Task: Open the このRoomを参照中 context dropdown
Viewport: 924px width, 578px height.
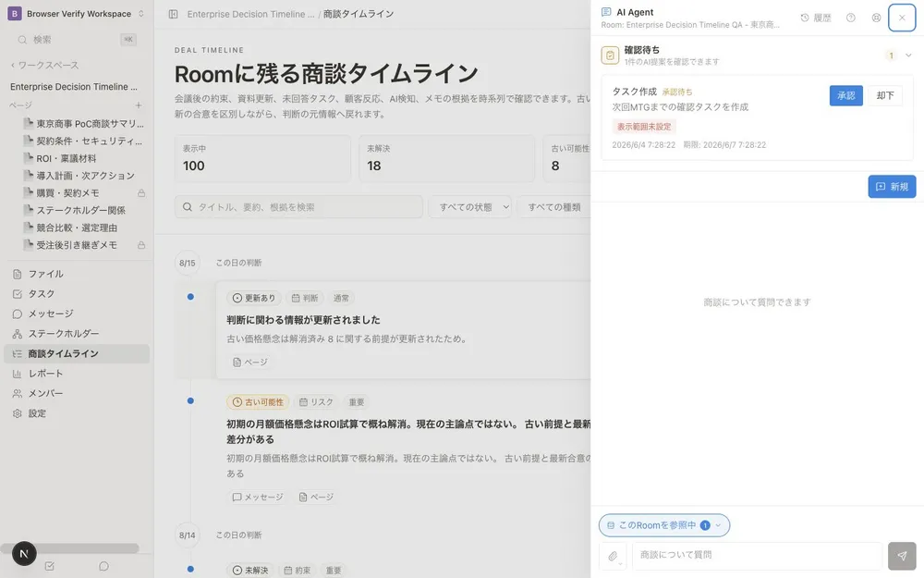Action: pyautogui.click(x=664, y=525)
